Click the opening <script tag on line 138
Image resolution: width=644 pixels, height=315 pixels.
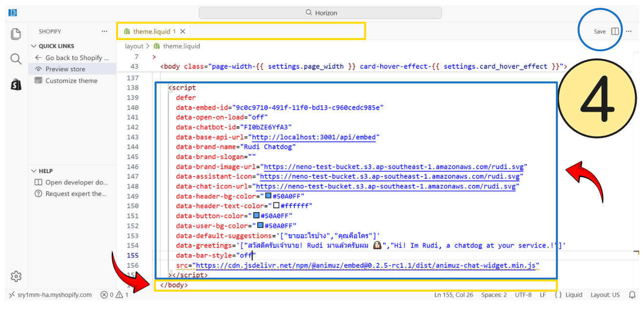(182, 88)
